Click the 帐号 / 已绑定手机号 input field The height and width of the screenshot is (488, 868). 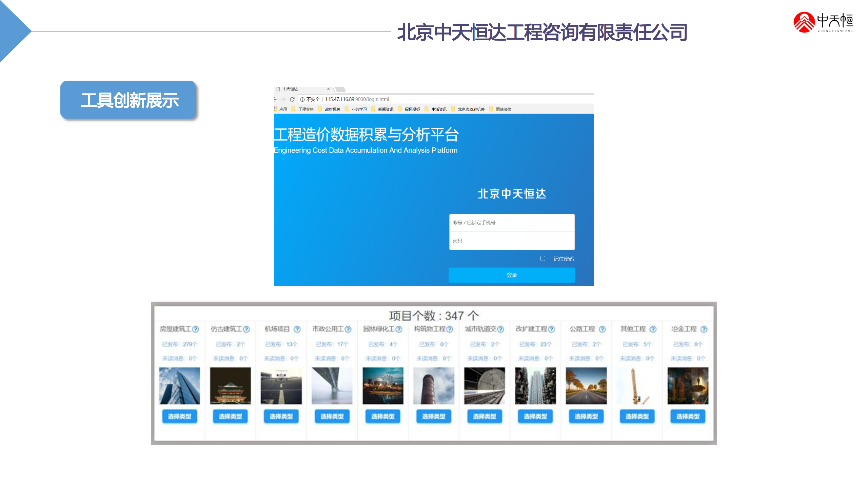(512, 223)
